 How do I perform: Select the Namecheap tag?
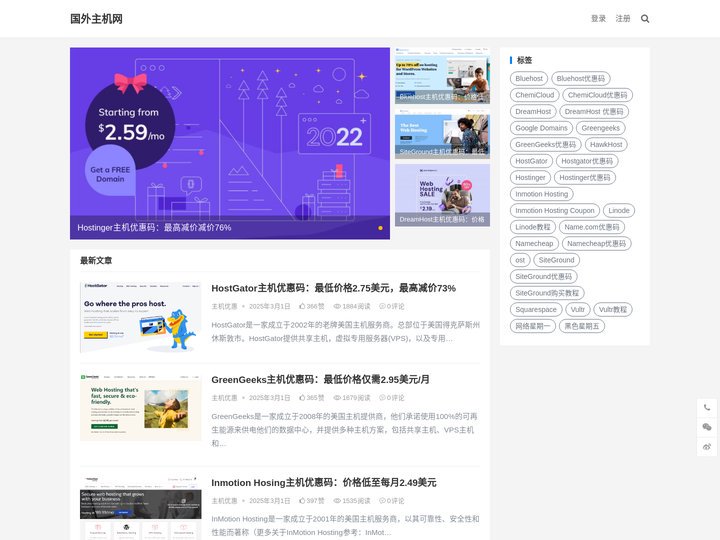pos(534,244)
